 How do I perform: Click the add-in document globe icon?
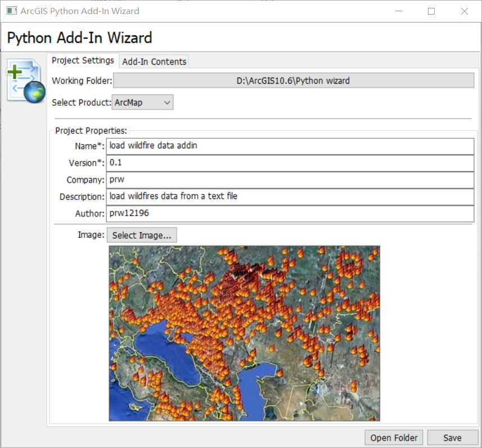26,81
